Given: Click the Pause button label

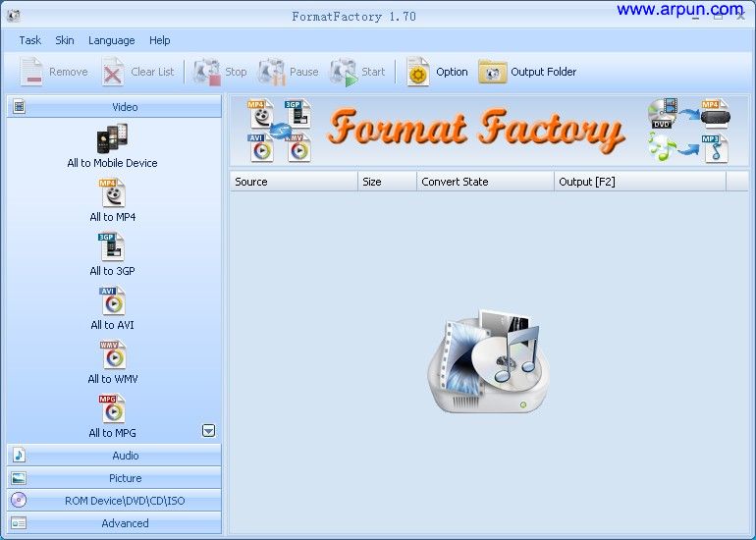Looking at the screenshot, I should (303, 72).
